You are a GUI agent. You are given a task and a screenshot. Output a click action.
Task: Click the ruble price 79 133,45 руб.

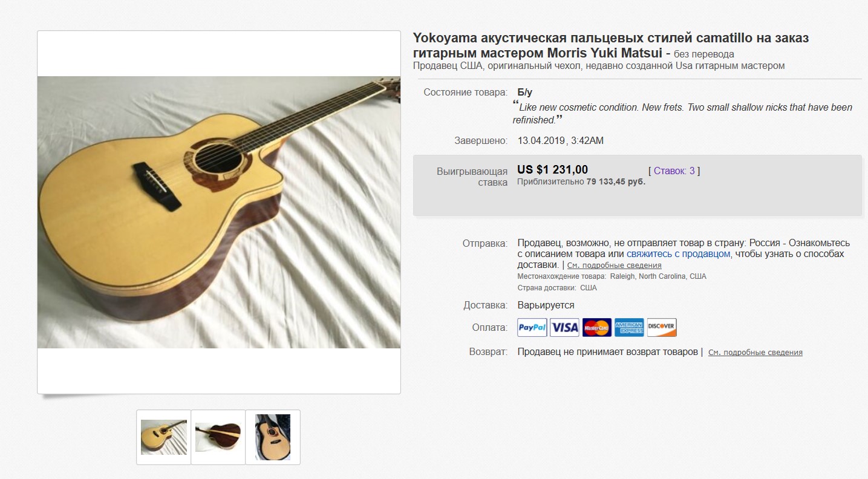(616, 181)
